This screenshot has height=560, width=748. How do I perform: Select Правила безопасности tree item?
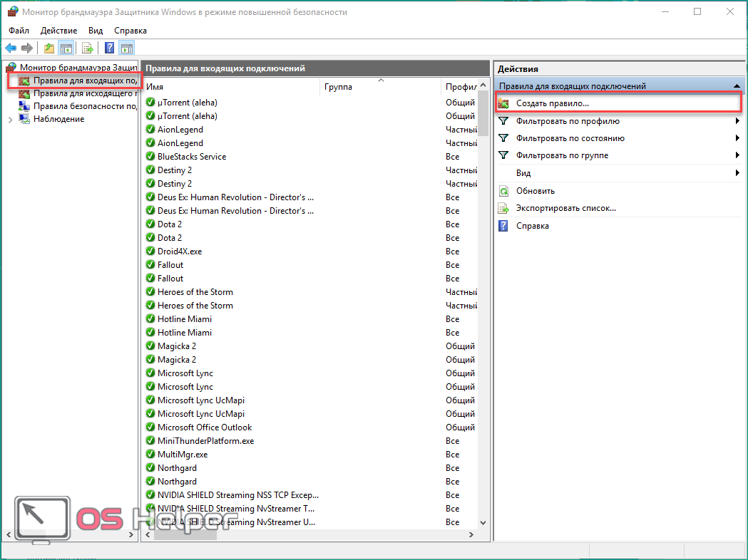pos(85,106)
